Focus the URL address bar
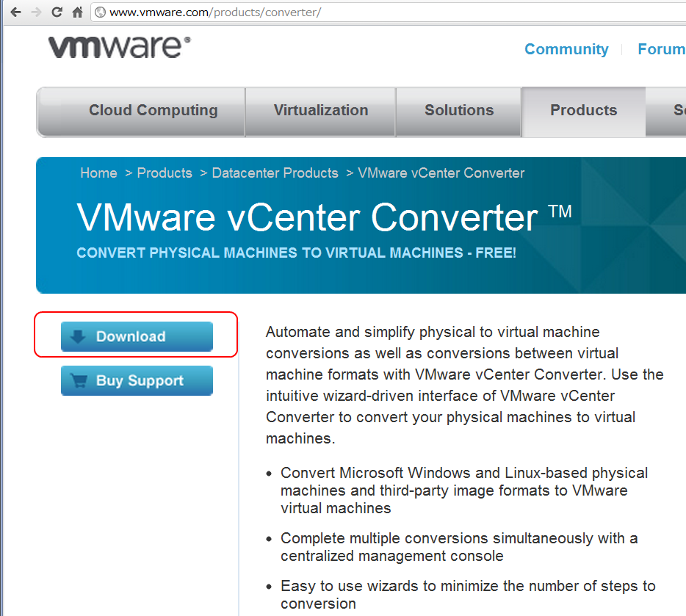 point(389,12)
